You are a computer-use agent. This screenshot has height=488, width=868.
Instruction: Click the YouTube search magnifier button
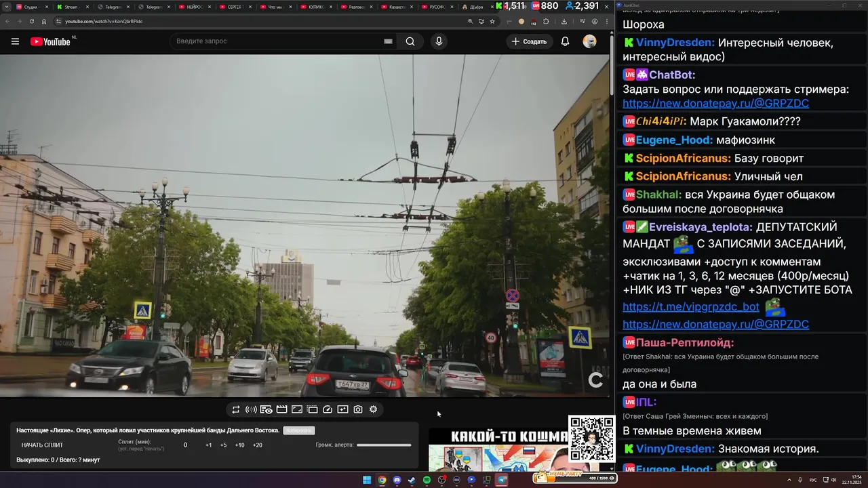(x=410, y=41)
